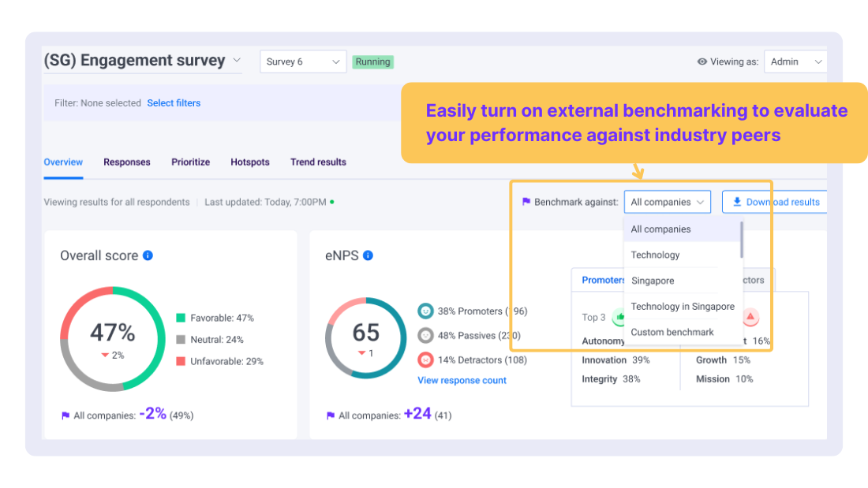868x488 pixels.
Task: Switch to the Hotspots tab
Action: coord(249,162)
